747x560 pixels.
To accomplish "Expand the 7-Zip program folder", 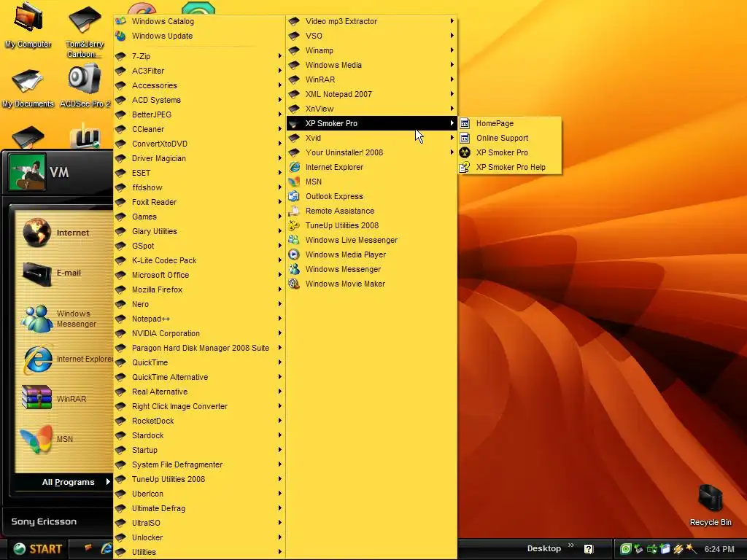I will 199,56.
